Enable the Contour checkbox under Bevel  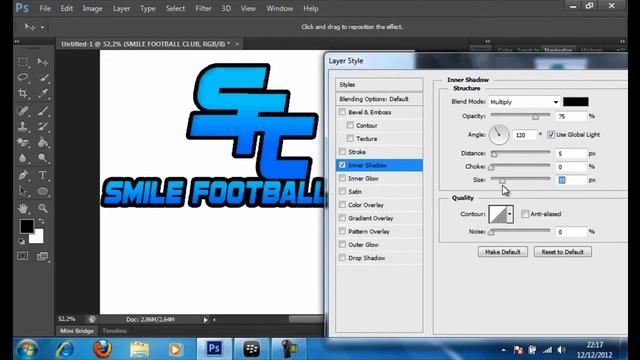350,125
